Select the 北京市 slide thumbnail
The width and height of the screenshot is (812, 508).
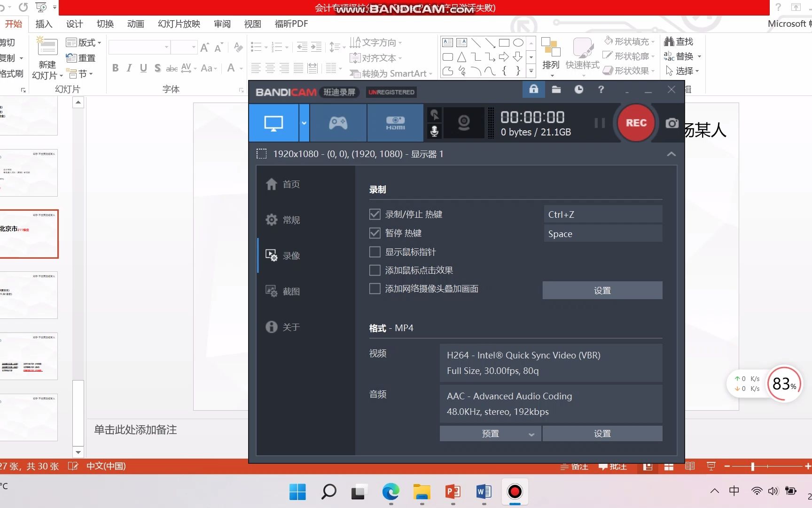tap(28, 234)
